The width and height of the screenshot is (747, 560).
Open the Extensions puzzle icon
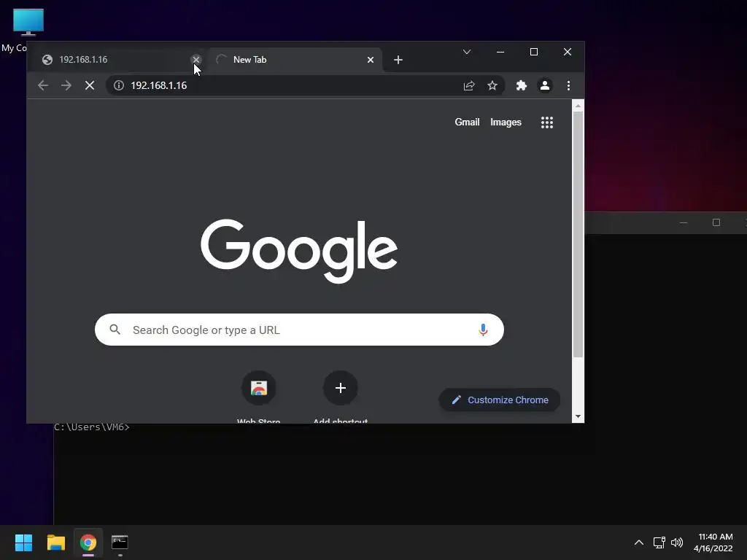tap(521, 85)
